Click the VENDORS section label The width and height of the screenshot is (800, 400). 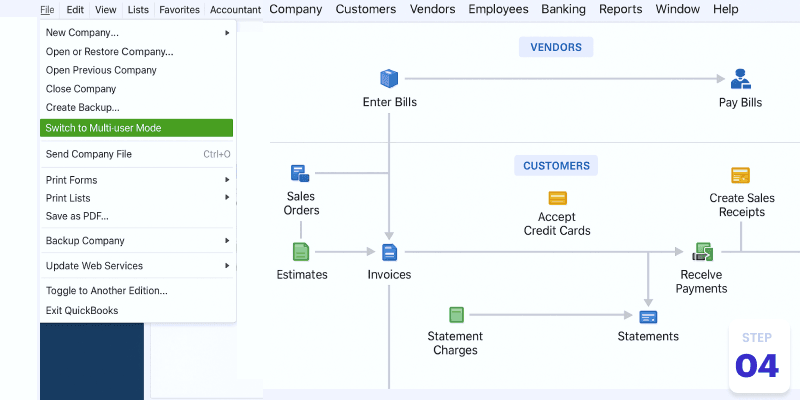556,47
